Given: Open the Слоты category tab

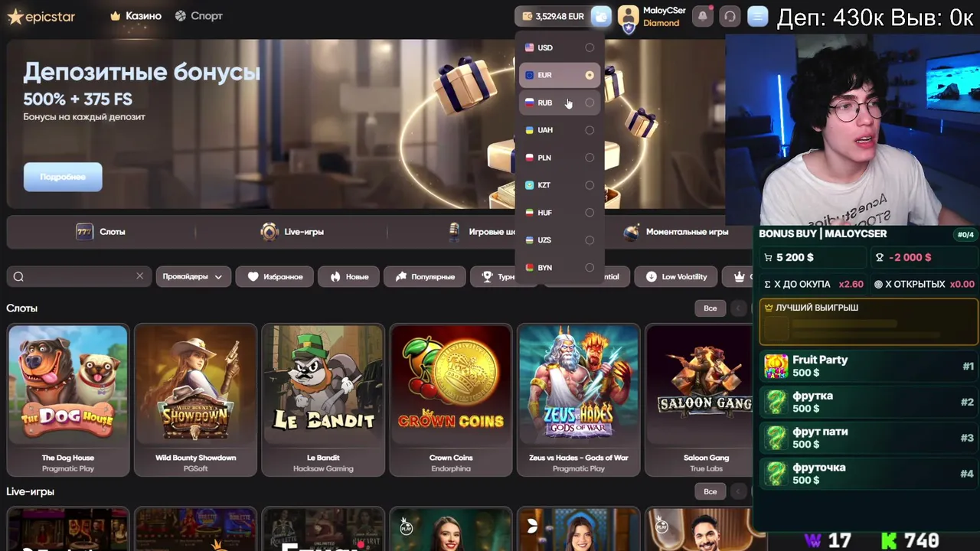Looking at the screenshot, I should point(100,232).
